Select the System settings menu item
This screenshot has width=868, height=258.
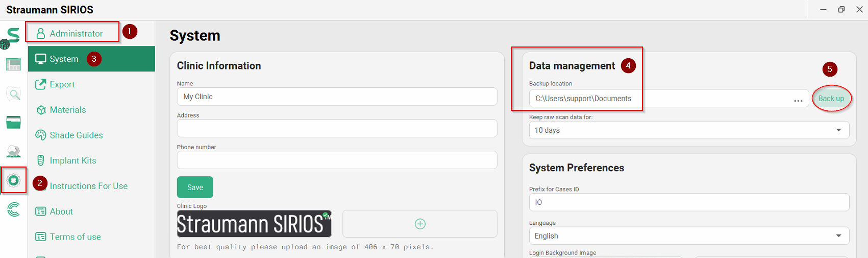pos(91,59)
